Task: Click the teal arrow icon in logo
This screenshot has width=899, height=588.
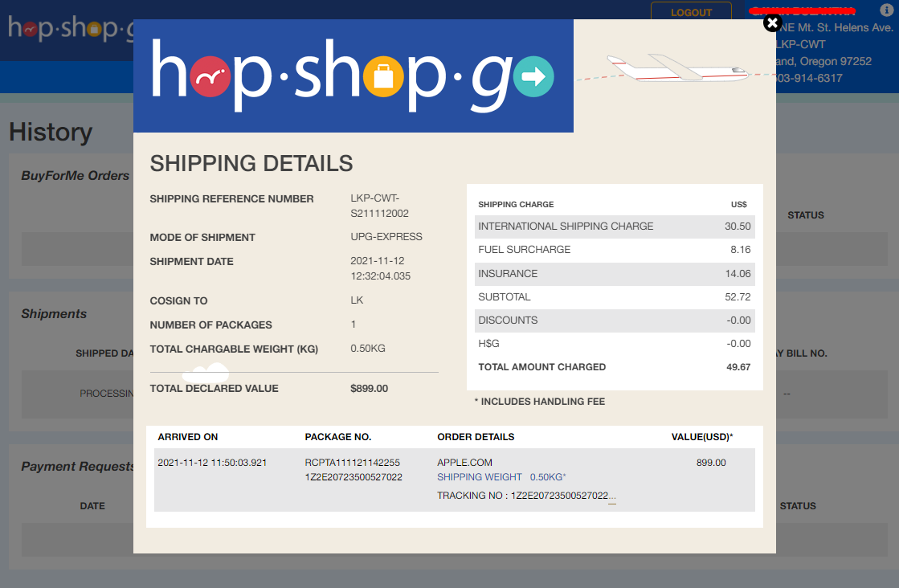Action: 533,76
